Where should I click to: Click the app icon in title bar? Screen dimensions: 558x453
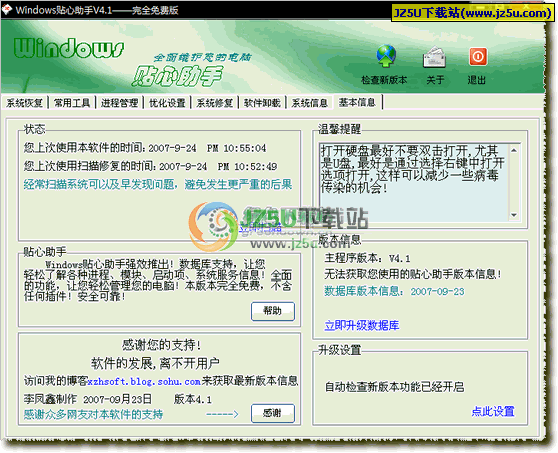(6, 10)
